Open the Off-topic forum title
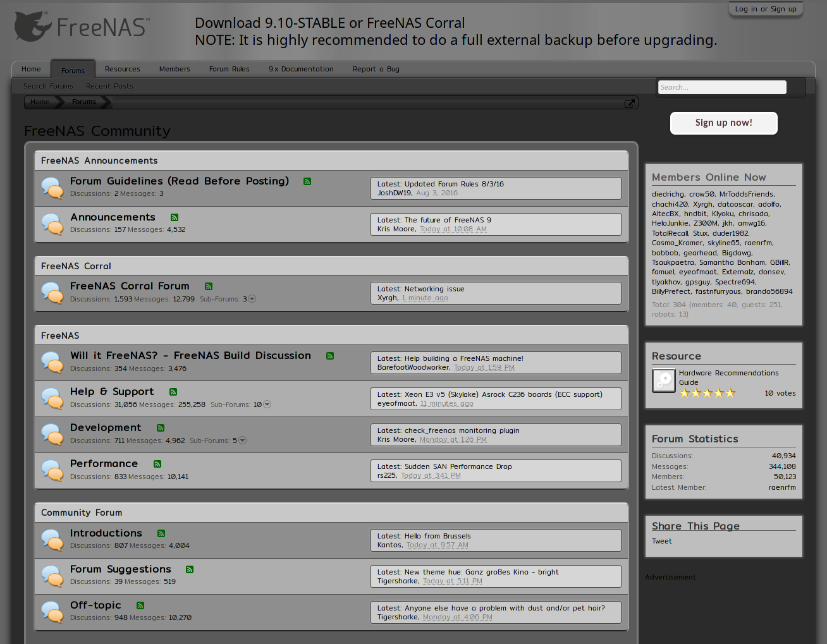827x644 pixels. [95, 605]
